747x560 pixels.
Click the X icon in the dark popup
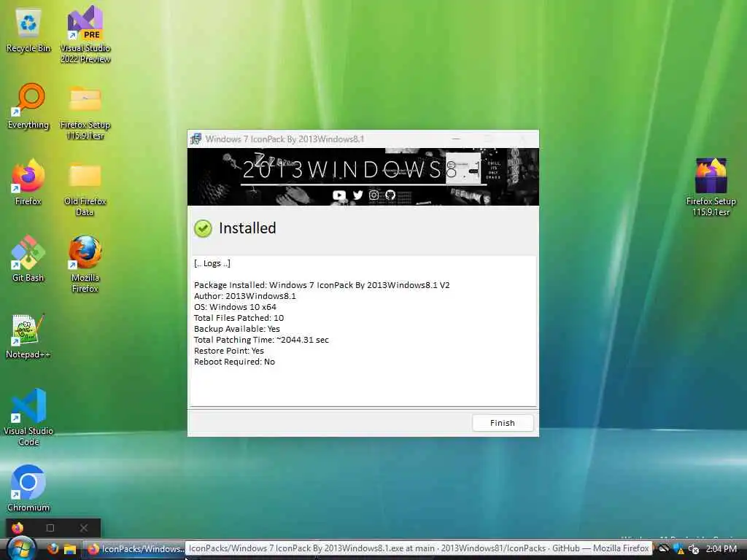click(84, 528)
